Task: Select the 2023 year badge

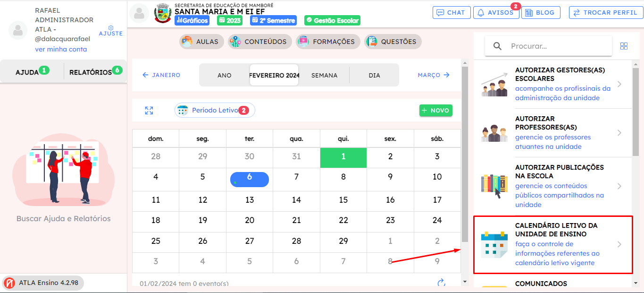Action: point(229,20)
